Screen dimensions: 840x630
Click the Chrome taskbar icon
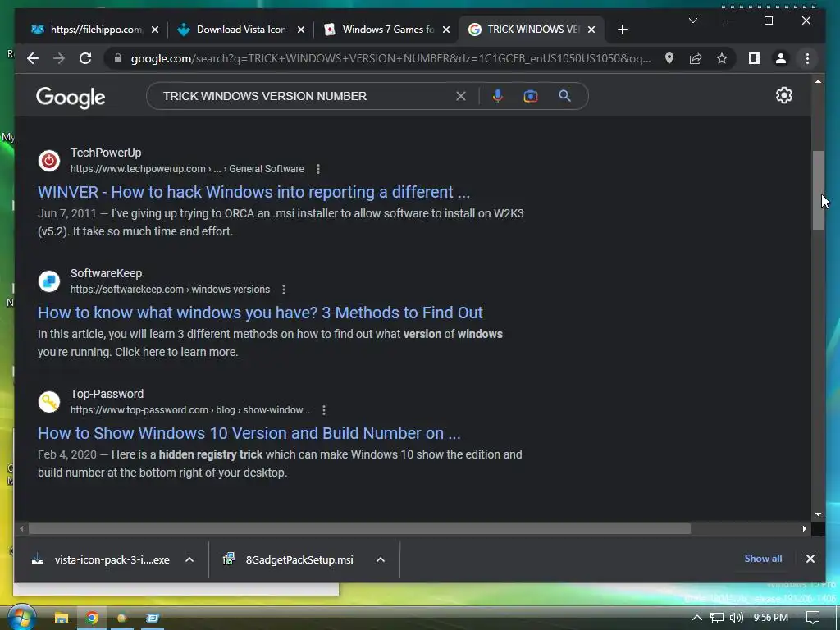pyautogui.click(x=92, y=619)
